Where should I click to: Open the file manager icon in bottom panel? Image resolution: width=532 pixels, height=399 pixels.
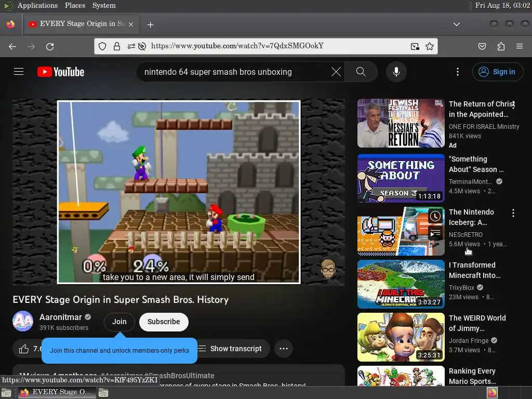(x=103, y=393)
